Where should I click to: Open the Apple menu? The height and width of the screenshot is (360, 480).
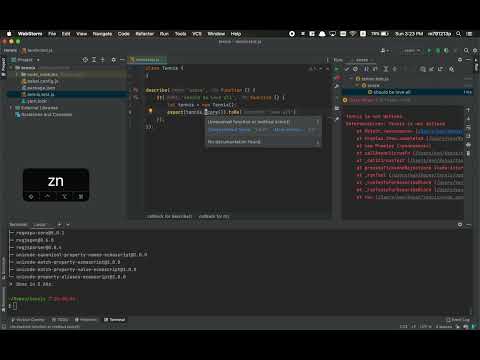(9, 34)
